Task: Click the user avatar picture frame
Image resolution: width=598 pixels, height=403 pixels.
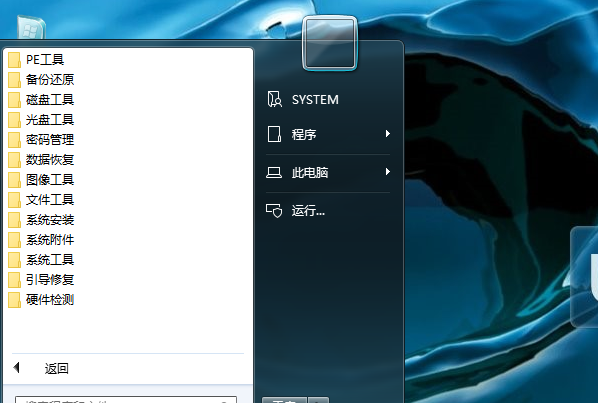Action: pos(330,43)
